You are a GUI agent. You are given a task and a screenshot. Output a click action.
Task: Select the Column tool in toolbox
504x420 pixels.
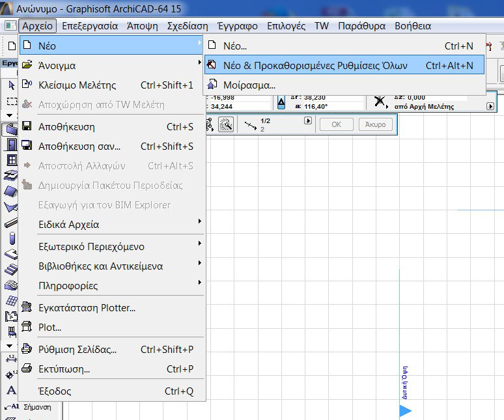[x=12, y=238]
